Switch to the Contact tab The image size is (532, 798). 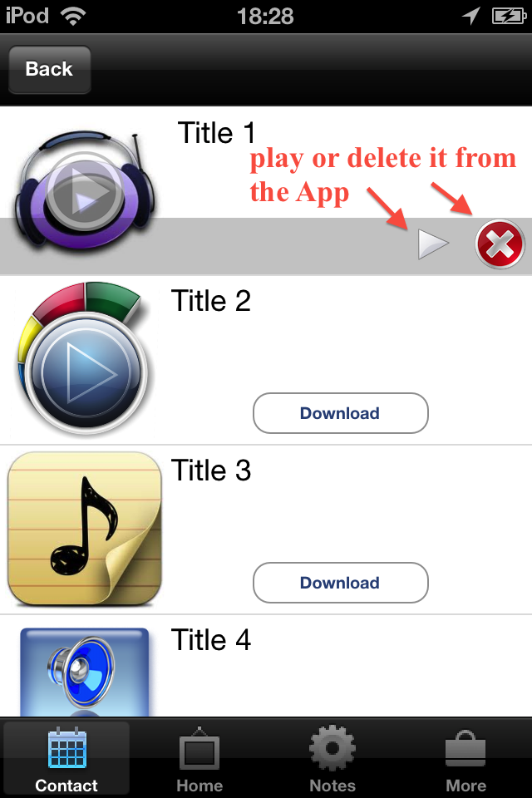[x=66, y=758]
